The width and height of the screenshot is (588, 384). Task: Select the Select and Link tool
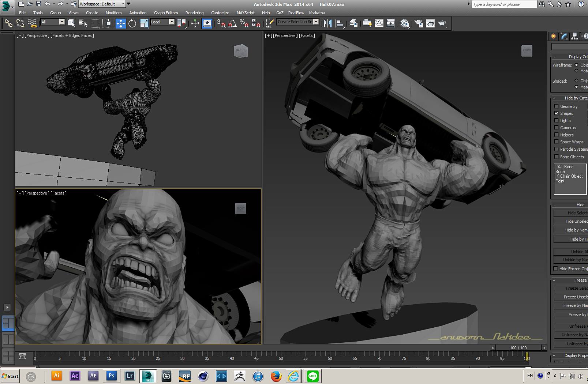tap(8, 23)
